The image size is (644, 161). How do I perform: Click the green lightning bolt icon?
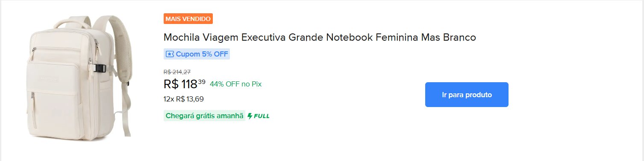(250, 116)
